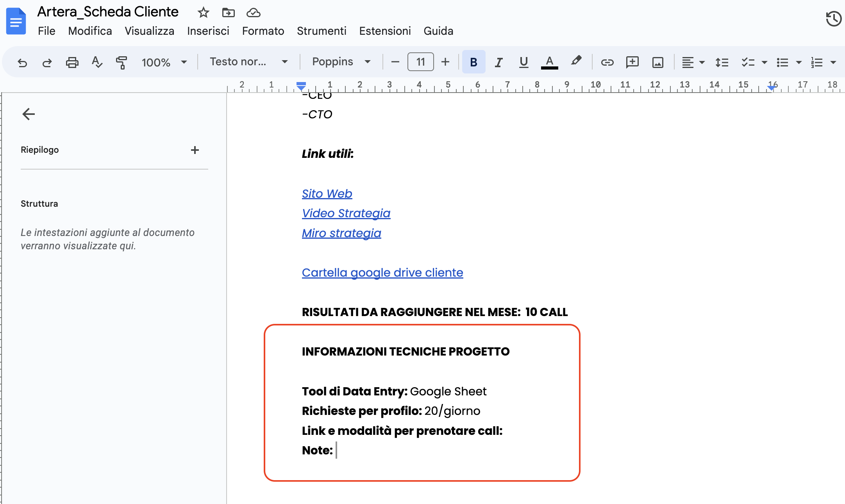This screenshot has height=504, width=845.
Task: Toggle Underline formatting button
Action: 523,62
